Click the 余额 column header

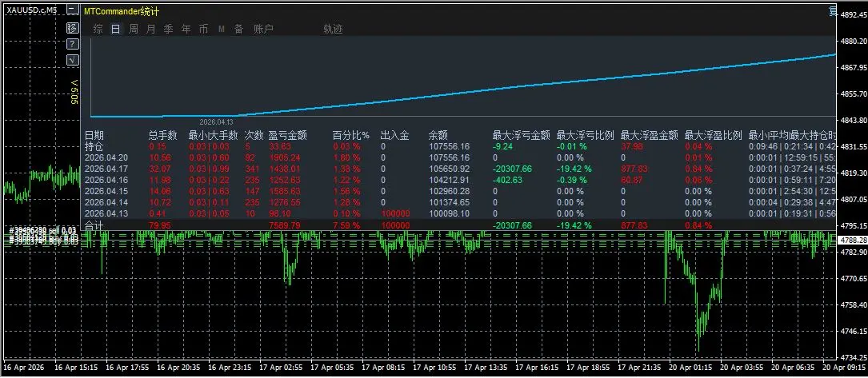[438, 135]
